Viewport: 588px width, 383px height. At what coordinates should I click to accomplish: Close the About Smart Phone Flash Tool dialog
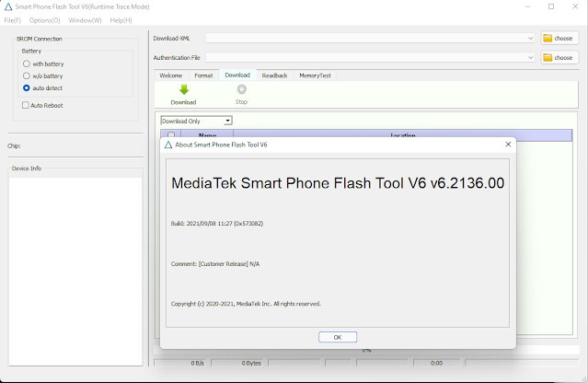point(508,145)
